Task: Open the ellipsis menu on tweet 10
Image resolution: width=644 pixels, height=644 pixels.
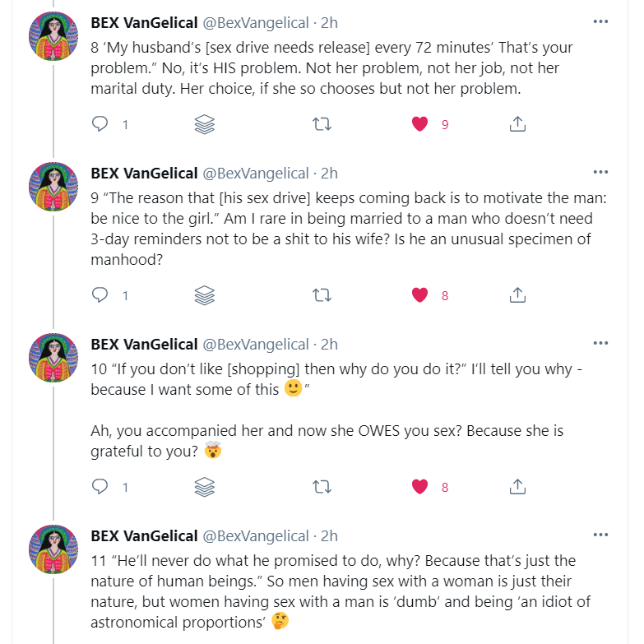Action: tap(601, 344)
